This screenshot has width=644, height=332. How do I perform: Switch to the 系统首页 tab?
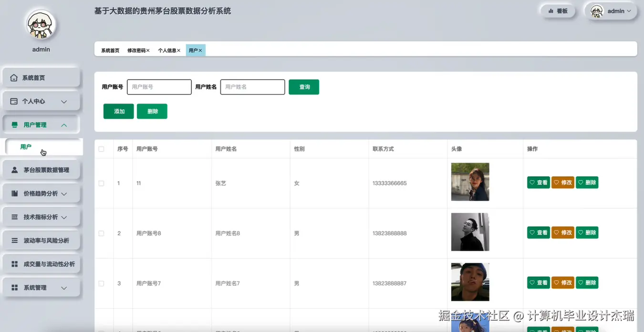click(x=110, y=51)
